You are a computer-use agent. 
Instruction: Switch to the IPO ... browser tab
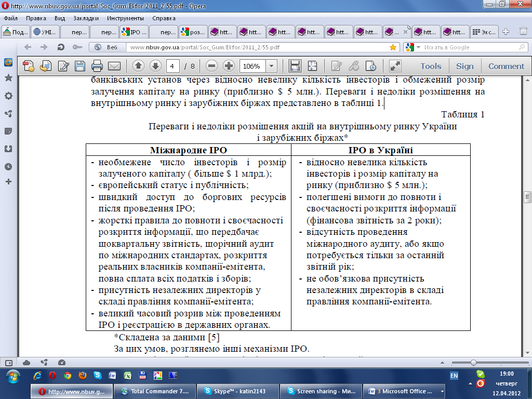[x=134, y=32]
